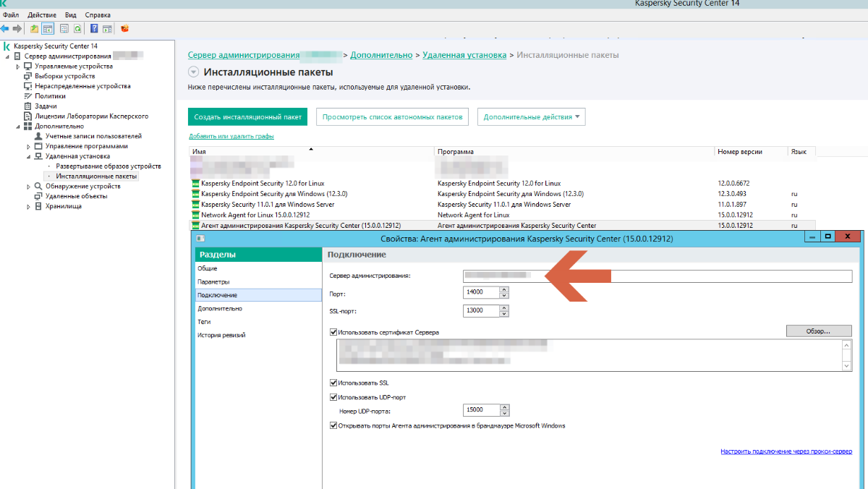Collapse the Удаленная установка tree node

(29, 156)
